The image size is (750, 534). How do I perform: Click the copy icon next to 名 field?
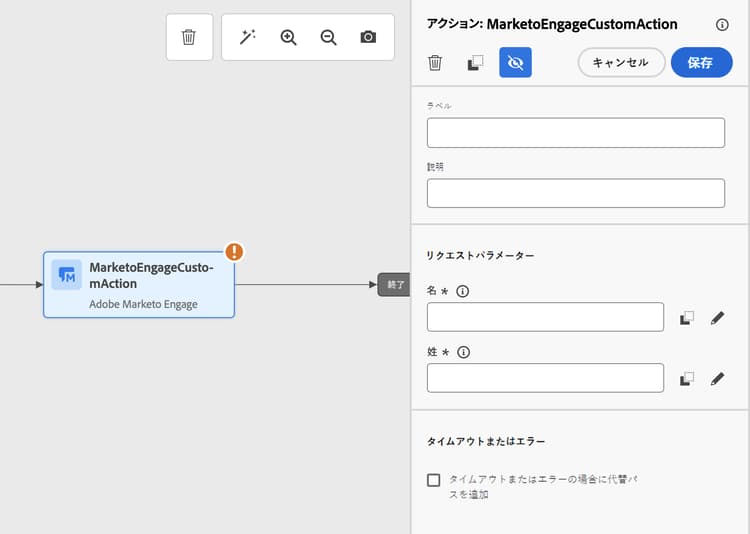(x=686, y=318)
